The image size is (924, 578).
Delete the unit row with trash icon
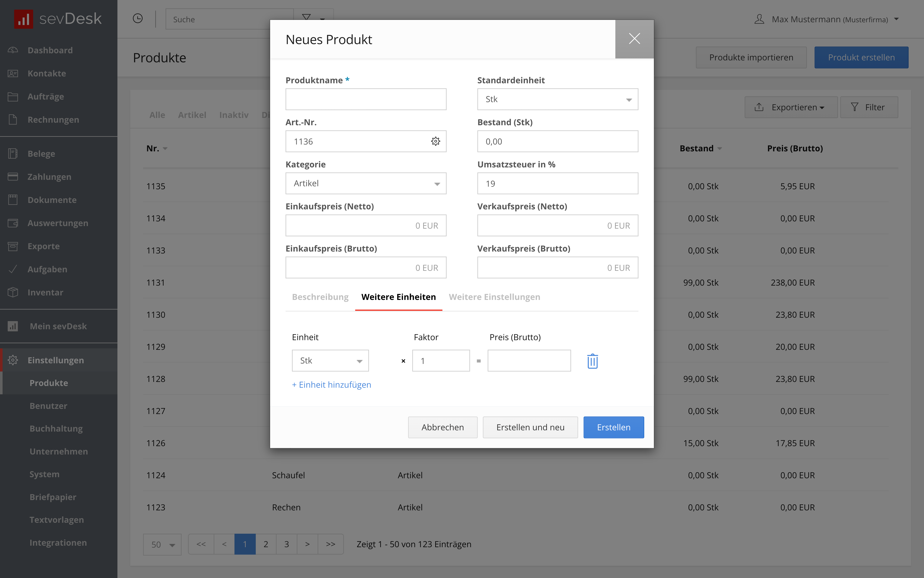tap(593, 361)
